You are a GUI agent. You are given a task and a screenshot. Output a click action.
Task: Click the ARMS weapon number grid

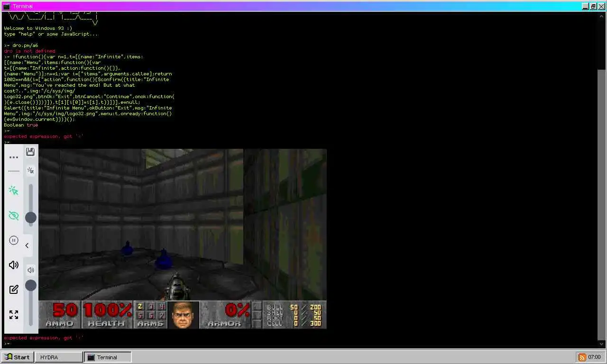(x=150, y=315)
